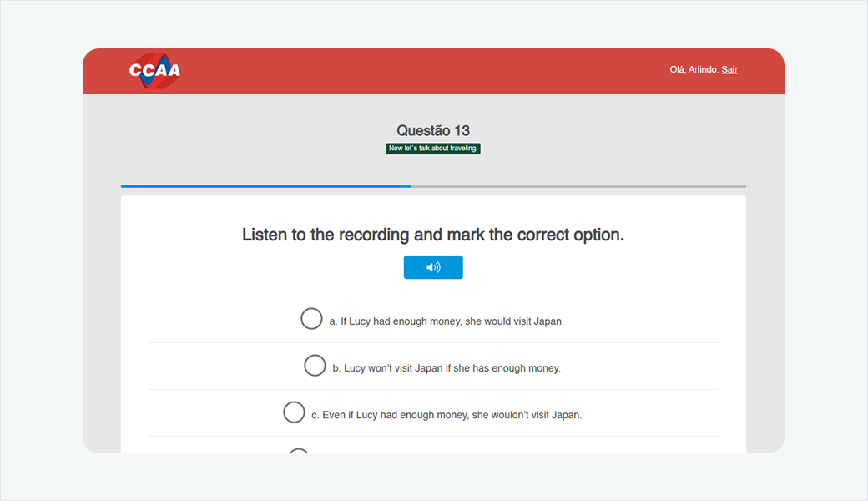
Task: Click the 'Questão 13' heading
Action: tap(433, 130)
